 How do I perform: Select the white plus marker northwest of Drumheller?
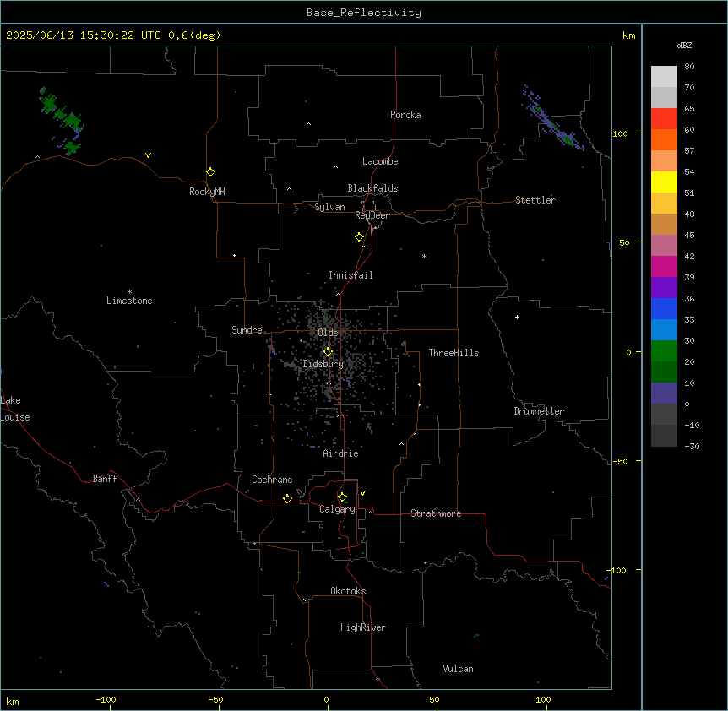pyautogui.click(x=517, y=317)
